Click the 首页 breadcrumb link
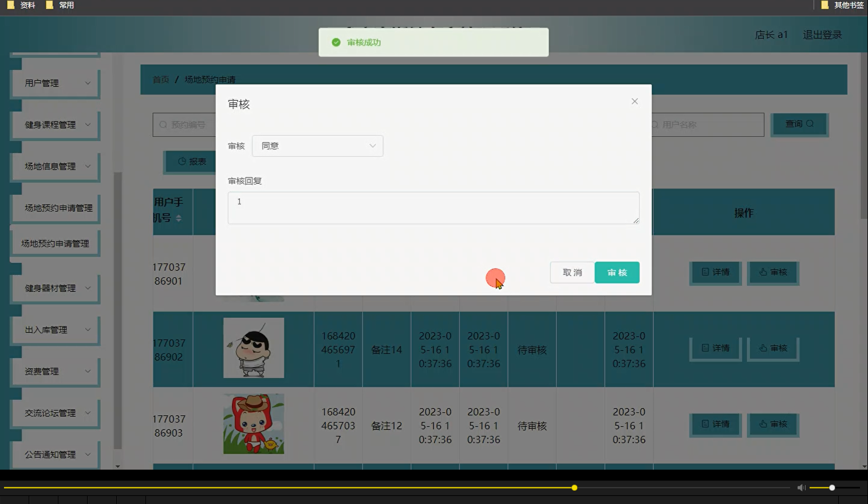 [160, 80]
